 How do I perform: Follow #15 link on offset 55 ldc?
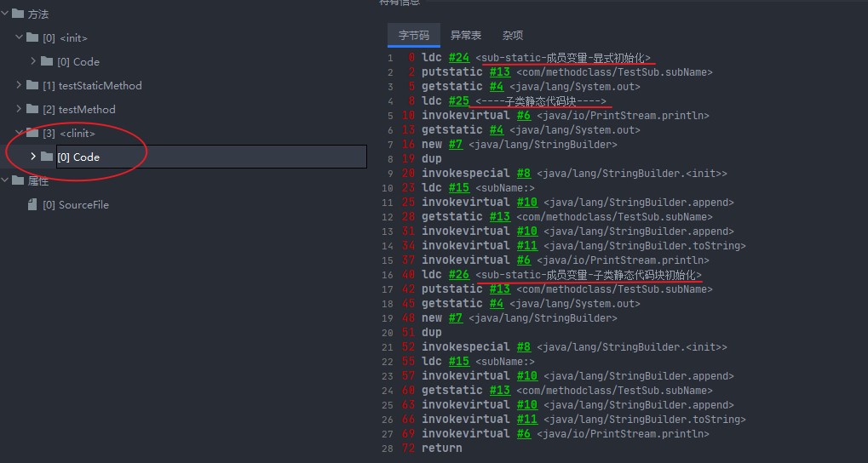(459, 361)
